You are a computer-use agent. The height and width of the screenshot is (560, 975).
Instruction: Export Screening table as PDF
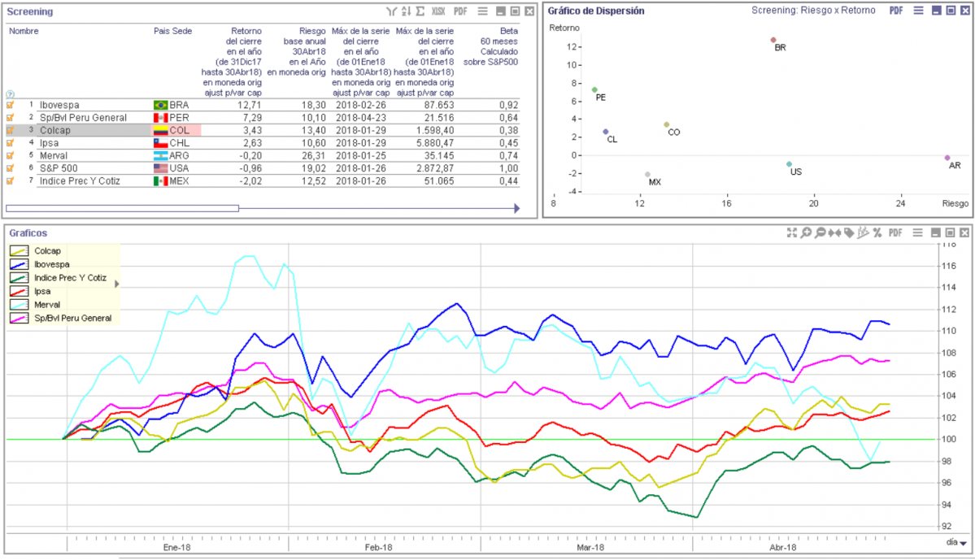[460, 11]
